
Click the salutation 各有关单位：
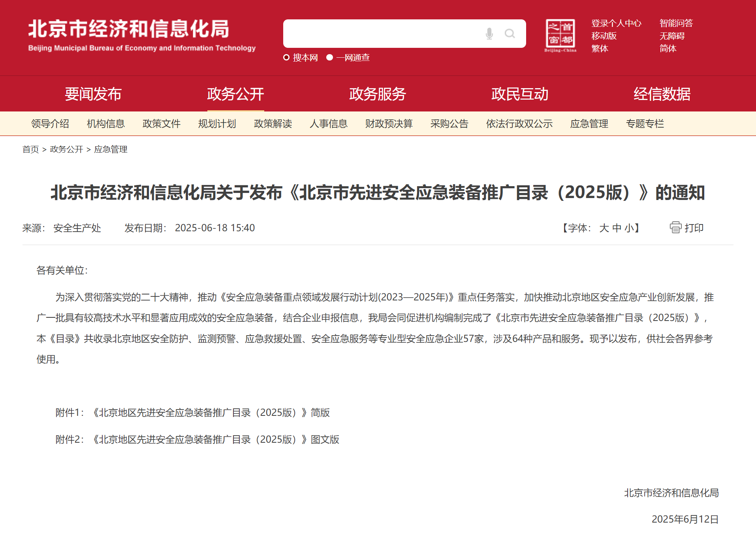click(x=62, y=270)
